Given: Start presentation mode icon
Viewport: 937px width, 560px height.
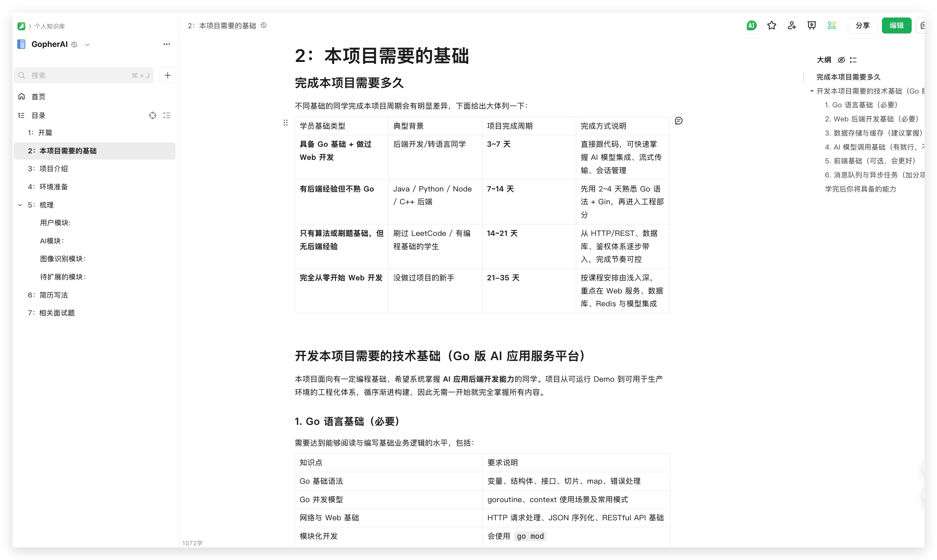Looking at the screenshot, I should (x=811, y=25).
